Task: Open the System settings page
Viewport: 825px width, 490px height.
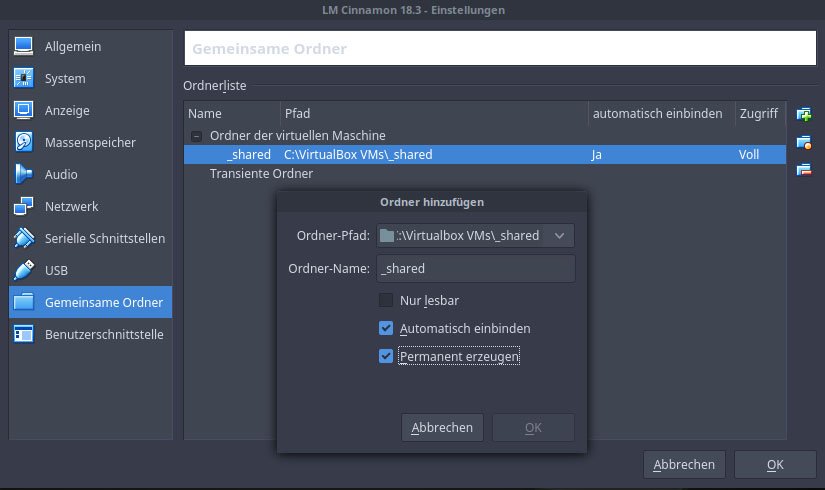Action: coord(90,78)
